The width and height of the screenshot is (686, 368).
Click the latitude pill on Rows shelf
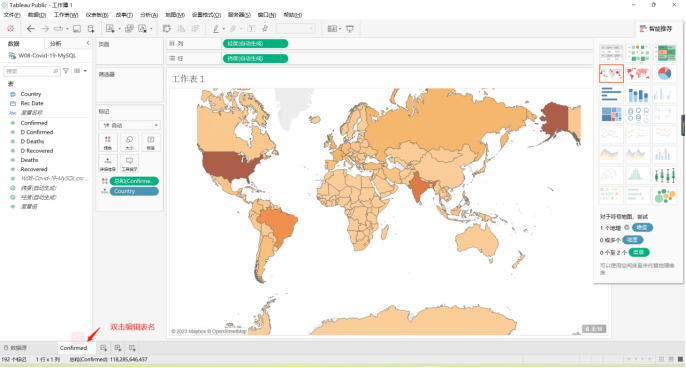point(256,58)
